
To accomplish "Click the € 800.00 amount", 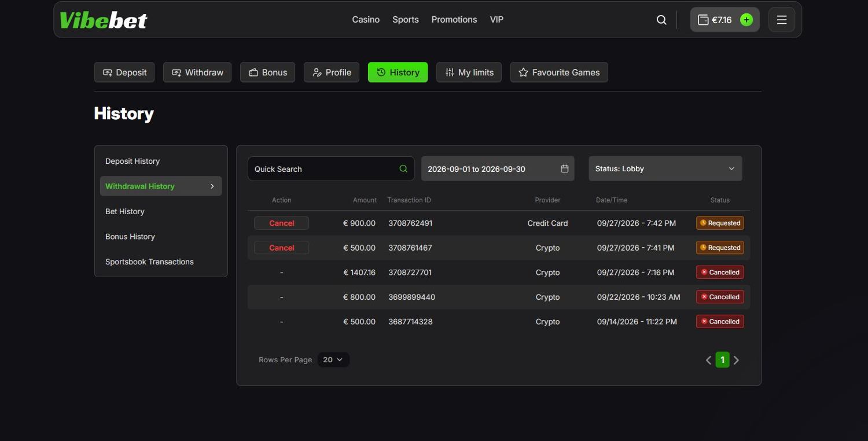I will coord(359,297).
